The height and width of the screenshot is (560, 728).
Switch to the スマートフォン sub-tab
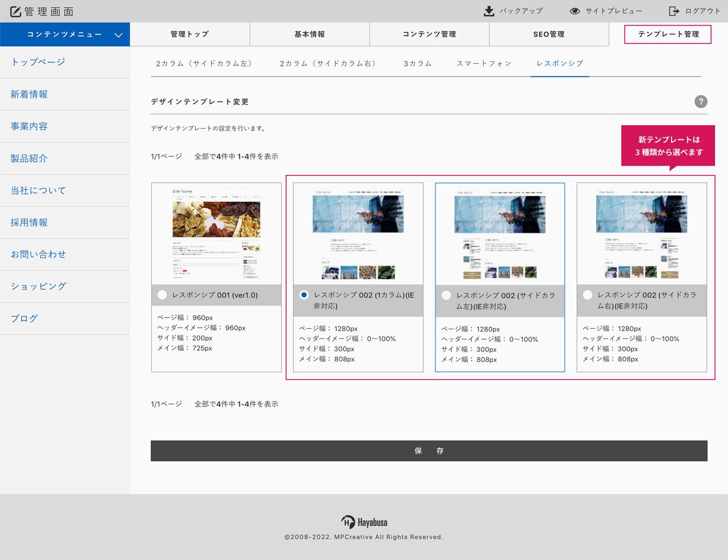(484, 64)
